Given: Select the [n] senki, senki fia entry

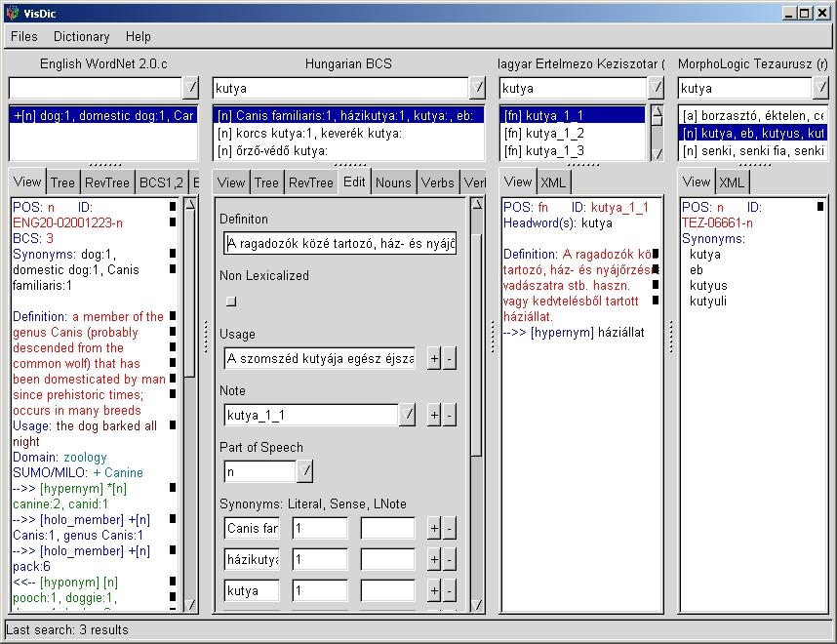Looking at the screenshot, I should coord(753,150).
